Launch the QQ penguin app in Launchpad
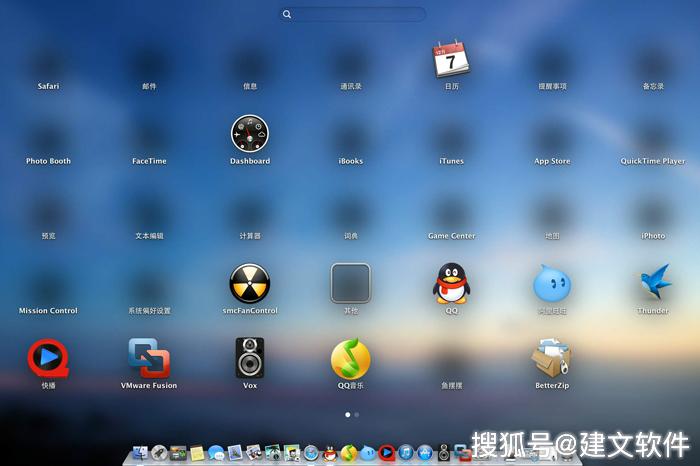The image size is (700, 466). pos(451,283)
